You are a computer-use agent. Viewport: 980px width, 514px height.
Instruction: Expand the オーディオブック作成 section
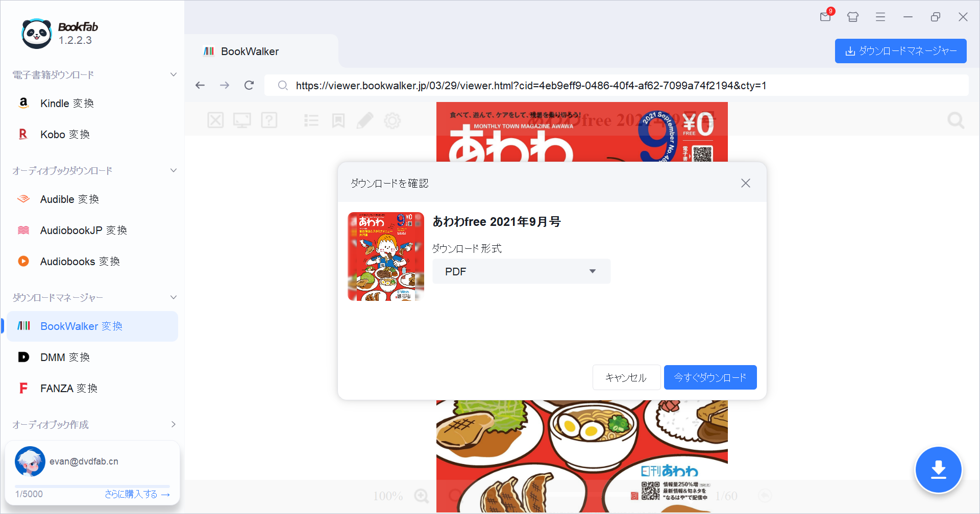173,424
